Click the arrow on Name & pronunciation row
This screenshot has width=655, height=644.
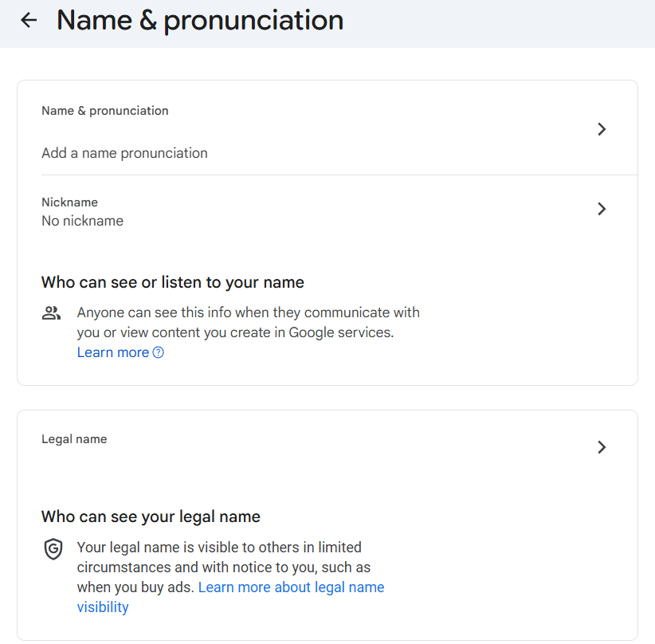click(x=602, y=128)
